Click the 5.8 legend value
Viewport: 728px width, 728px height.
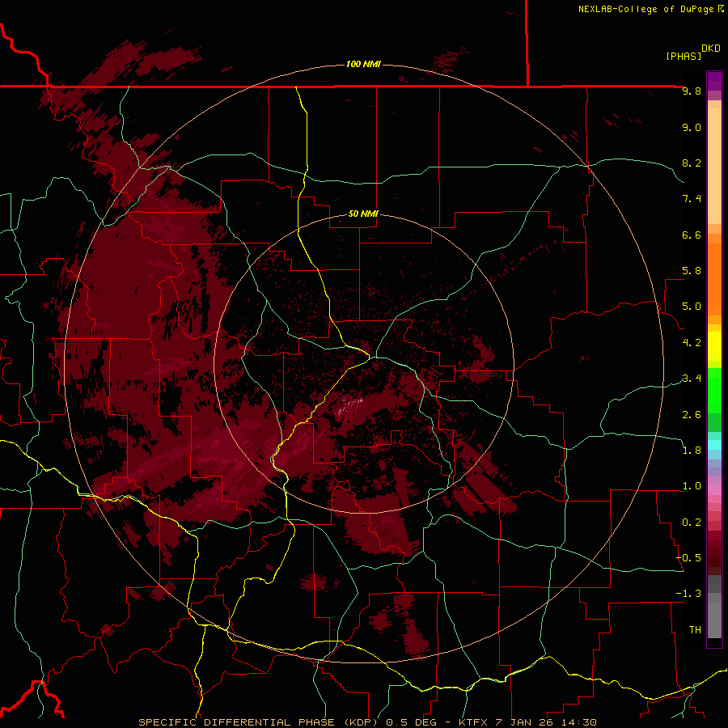click(x=692, y=271)
